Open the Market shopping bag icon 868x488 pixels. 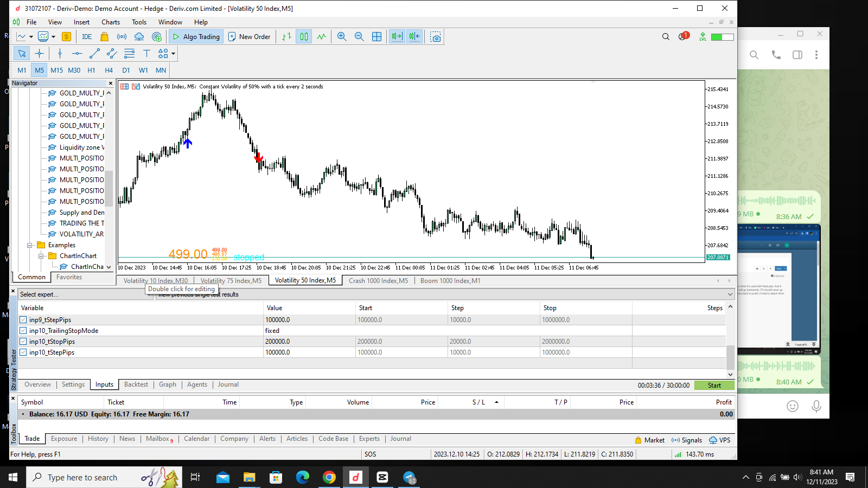(105, 37)
